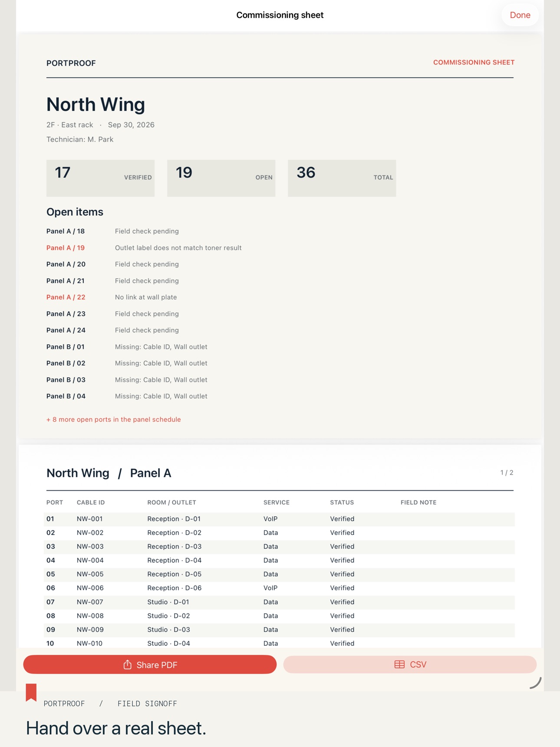Click 'No link at wall plate' note
This screenshot has width=560, height=747.
pos(146,297)
